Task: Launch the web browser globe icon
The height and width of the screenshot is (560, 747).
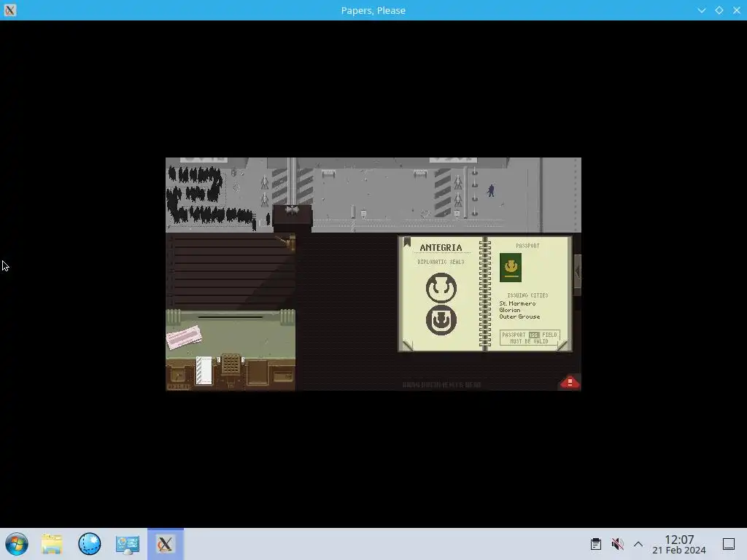Action: click(x=90, y=544)
